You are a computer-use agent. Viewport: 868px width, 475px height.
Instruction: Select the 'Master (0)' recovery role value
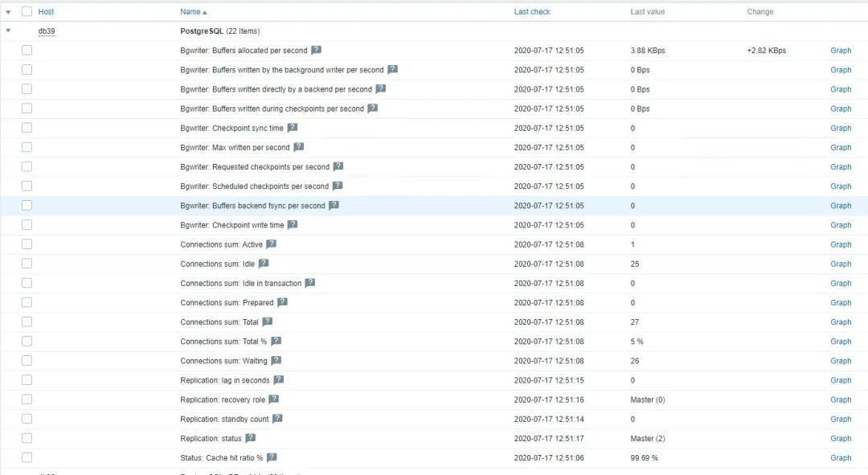[x=648, y=399]
